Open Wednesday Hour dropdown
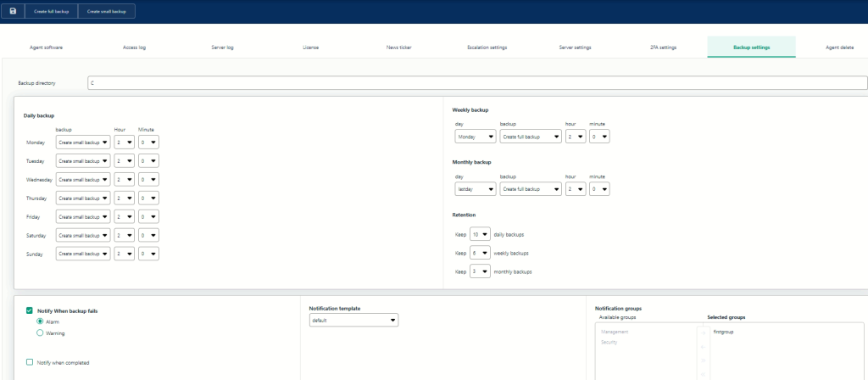The width and height of the screenshot is (868, 380). pos(125,180)
